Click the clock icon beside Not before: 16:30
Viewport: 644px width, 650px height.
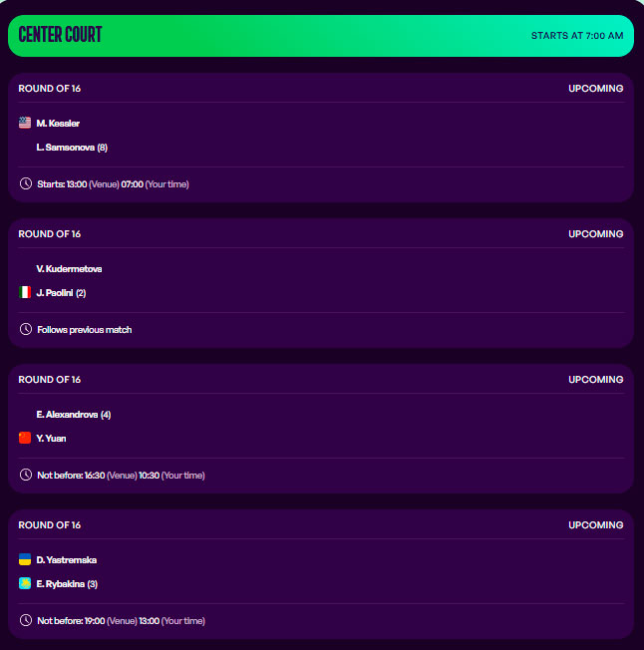pyautogui.click(x=26, y=476)
